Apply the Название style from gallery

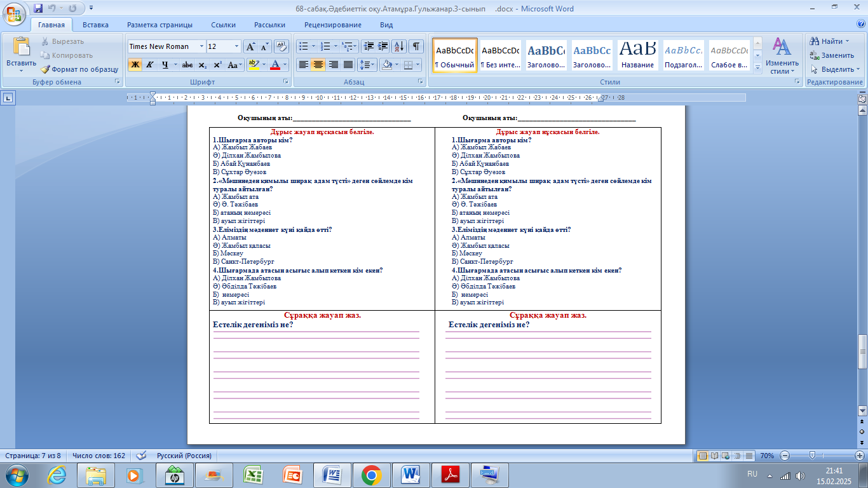click(x=638, y=55)
